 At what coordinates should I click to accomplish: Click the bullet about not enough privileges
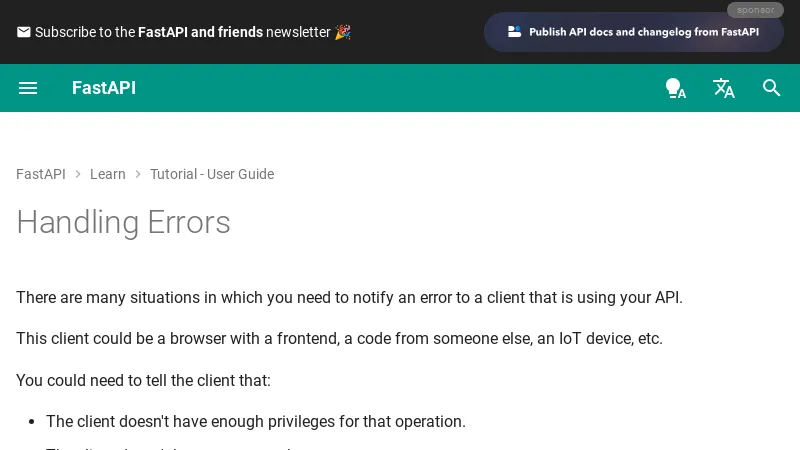tap(256, 421)
